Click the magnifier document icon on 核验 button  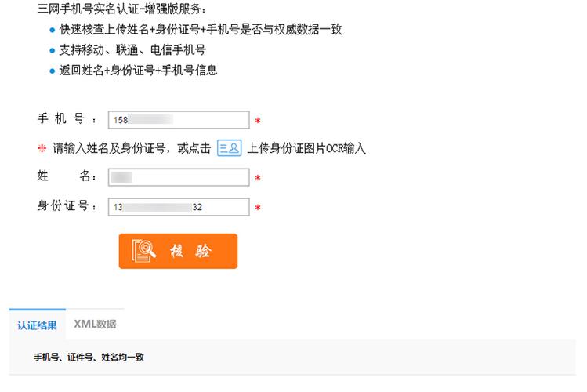[143, 250]
